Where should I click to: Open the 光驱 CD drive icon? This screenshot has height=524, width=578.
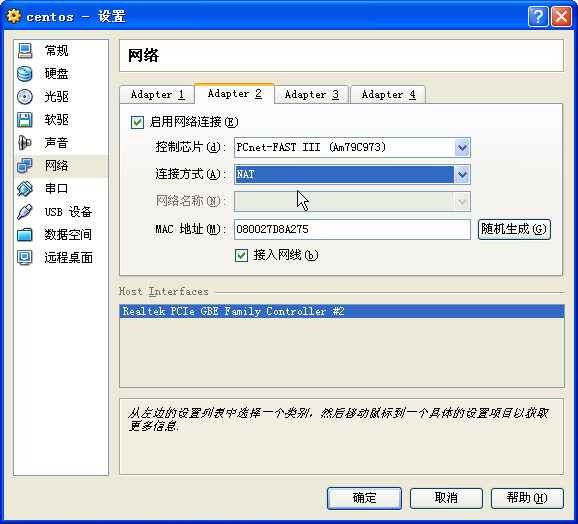pyautogui.click(x=25, y=97)
